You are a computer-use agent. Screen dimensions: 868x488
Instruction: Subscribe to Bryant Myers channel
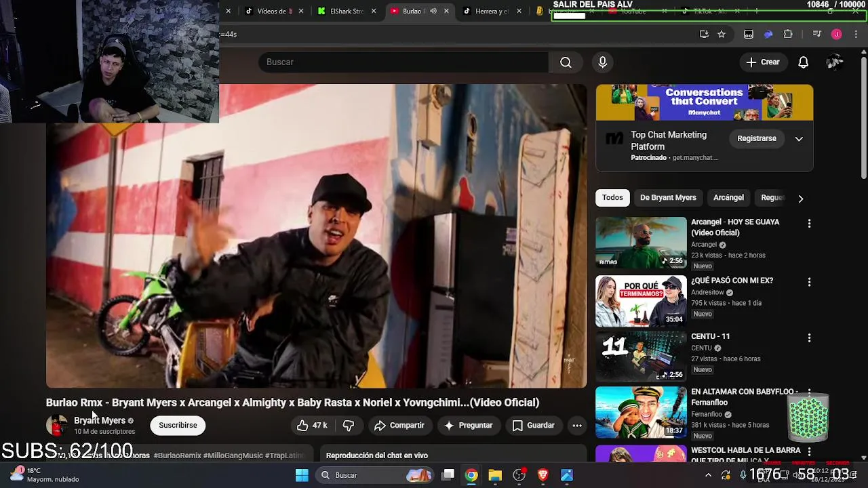178,426
